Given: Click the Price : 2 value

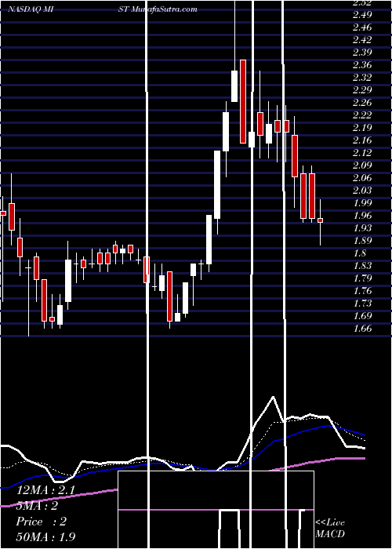Looking at the screenshot, I should click(x=41, y=522).
